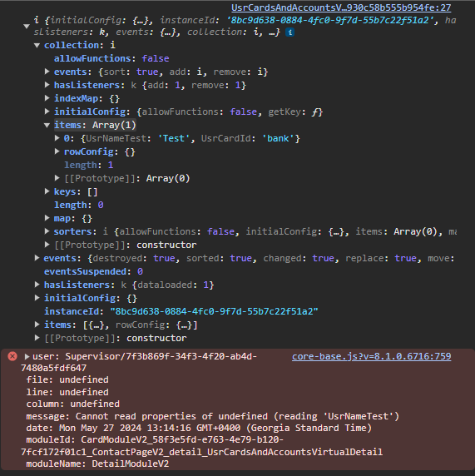Expand initialConfig with getKey function
Screen dimensions: 475x476
pyautogui.click(x=47, y=112)
